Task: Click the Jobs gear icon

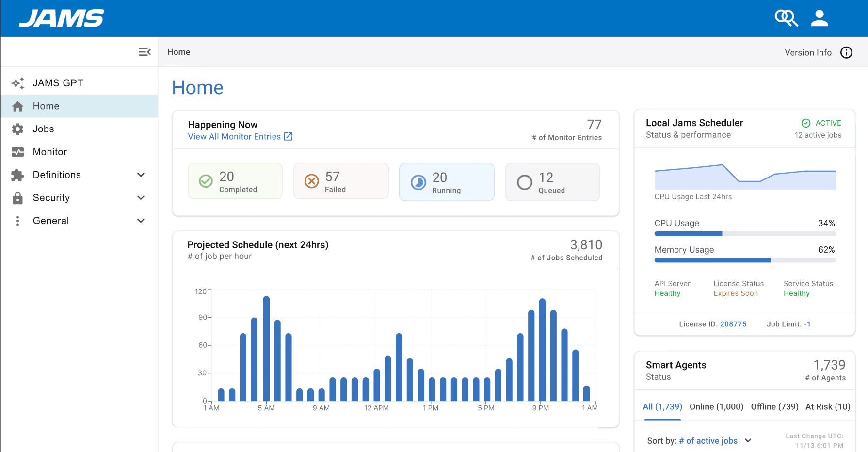Action: 18,129
